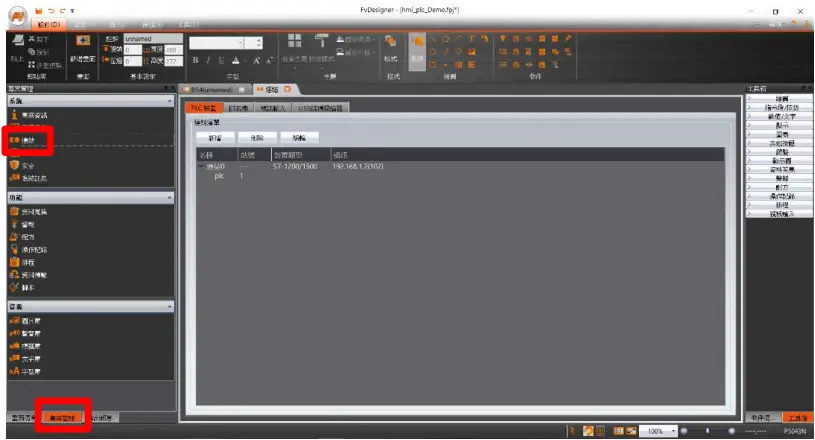The width and height of the screenshot is (815, 440).
Task: Select the light bulb lamp object icon
Action: (x=503, y=38)
